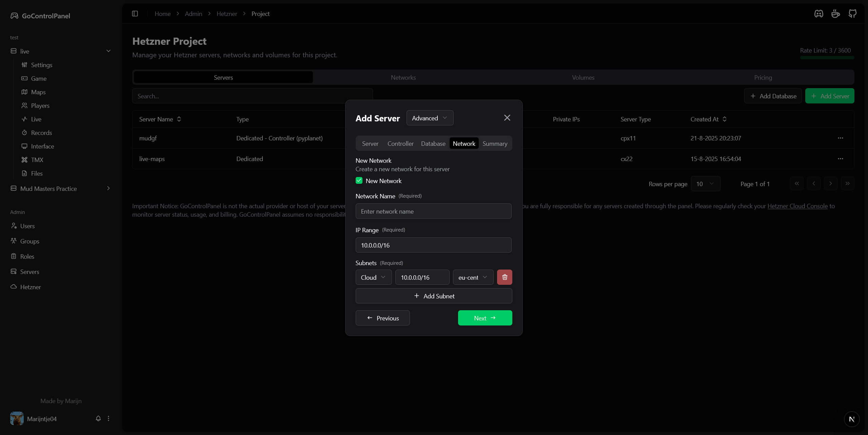Sort table by Server Name
868x435 pixels.
160,119
